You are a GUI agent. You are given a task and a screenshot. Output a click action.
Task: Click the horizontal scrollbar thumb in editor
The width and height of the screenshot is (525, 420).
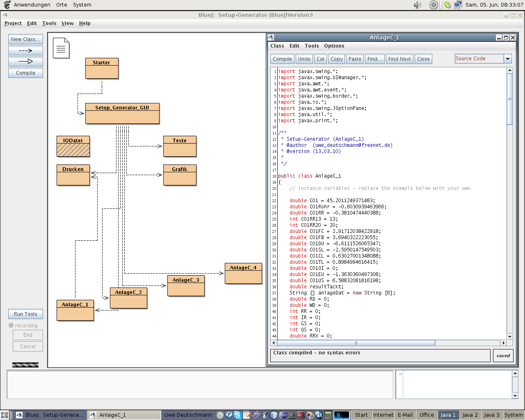tap(356, 343)
